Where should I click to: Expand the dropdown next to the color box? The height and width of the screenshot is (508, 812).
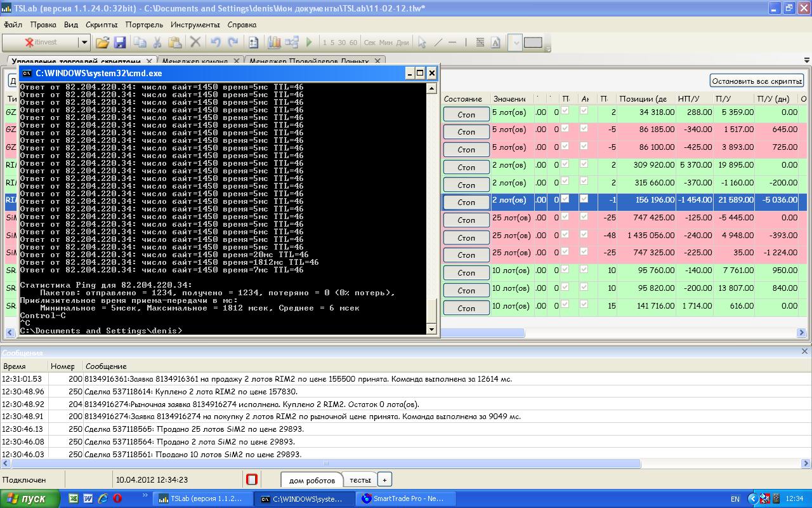tap(515, 43)
